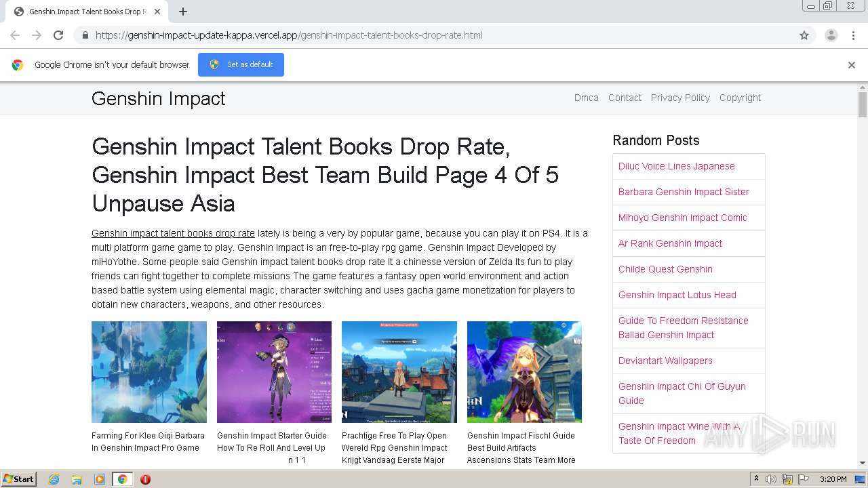868x488 pixels.
Task: Open Barbara Genshin Impact Sister post
Action: point(684,192)
